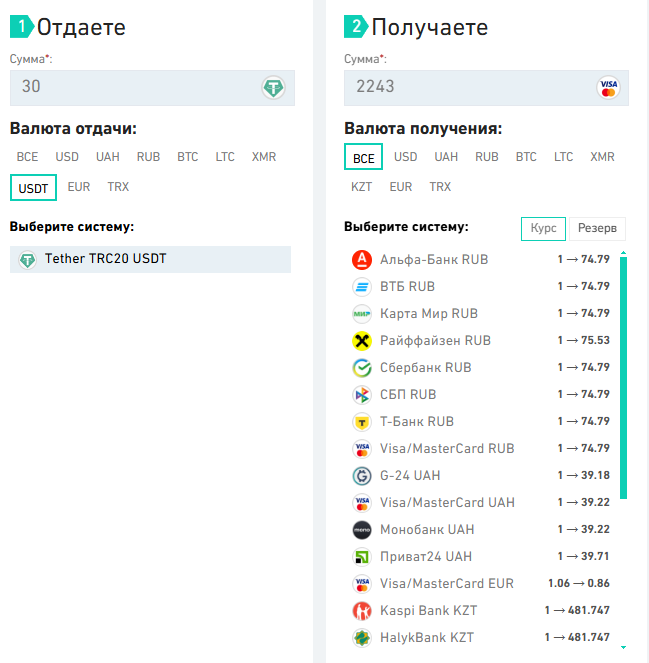The width and height of the screenshot is (649, 663).
Task: Choose Карта Мир RUB as receiving system
Action: [x=481, y=314]
